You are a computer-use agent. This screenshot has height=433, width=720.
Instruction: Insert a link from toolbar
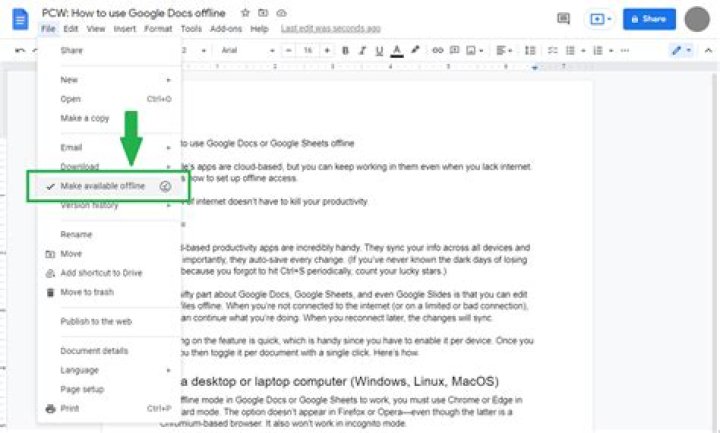coord(438,50)
